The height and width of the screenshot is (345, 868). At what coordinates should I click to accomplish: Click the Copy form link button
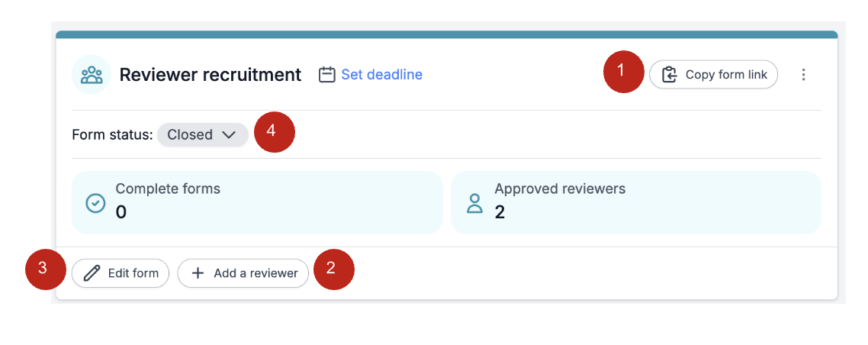point(713,74)
